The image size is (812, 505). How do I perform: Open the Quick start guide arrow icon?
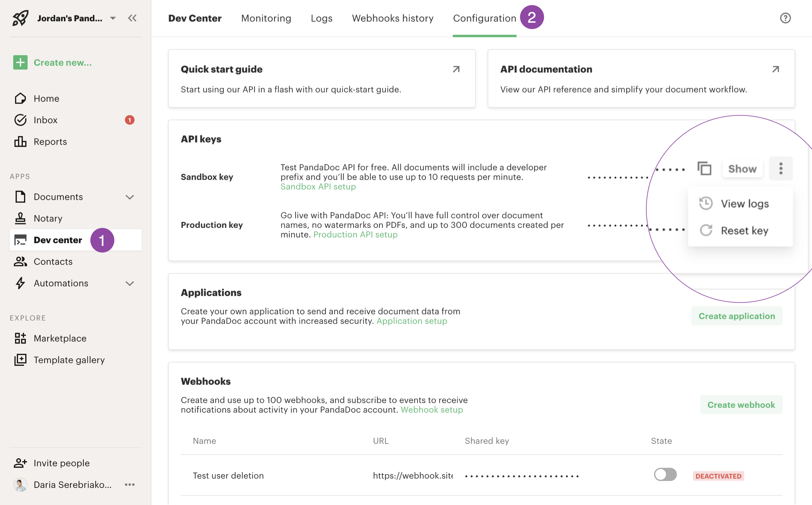click(456, 69)
